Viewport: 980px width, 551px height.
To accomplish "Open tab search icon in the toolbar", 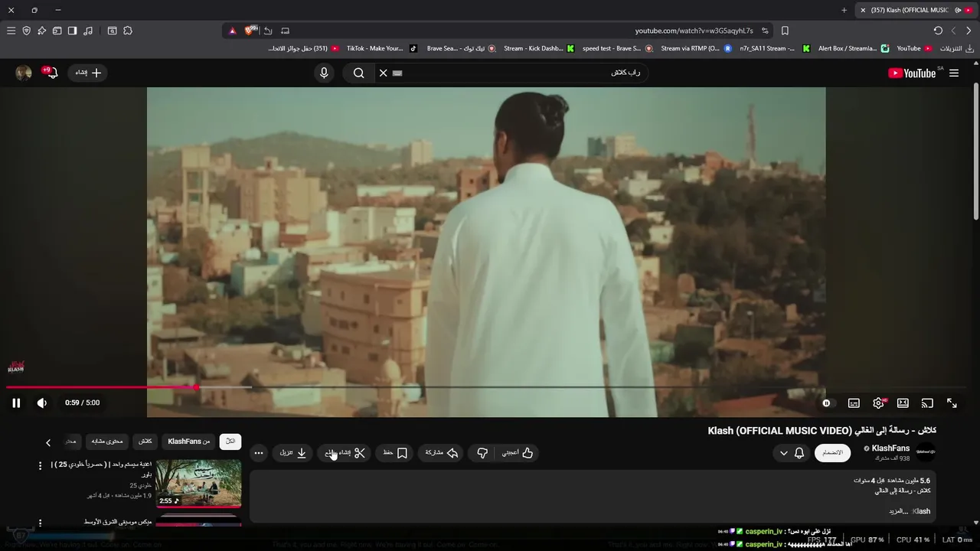I will pos(112,31).
